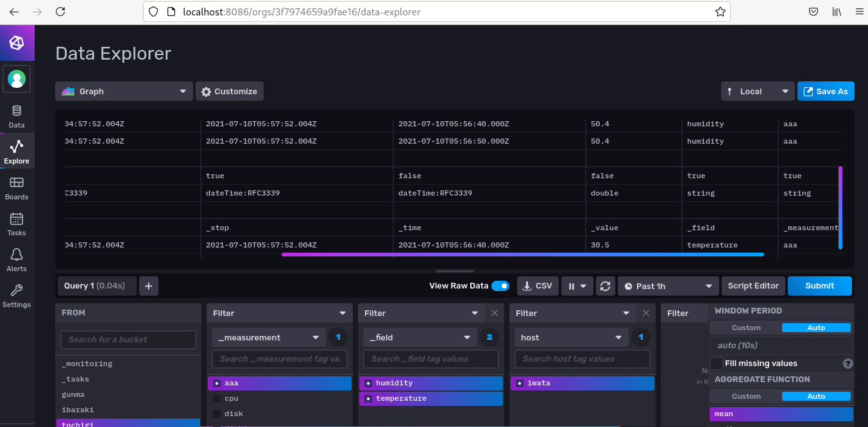Viewport: 868px width, 427px height.
Task: Submit the current query
Action: (x=819, y=285)
